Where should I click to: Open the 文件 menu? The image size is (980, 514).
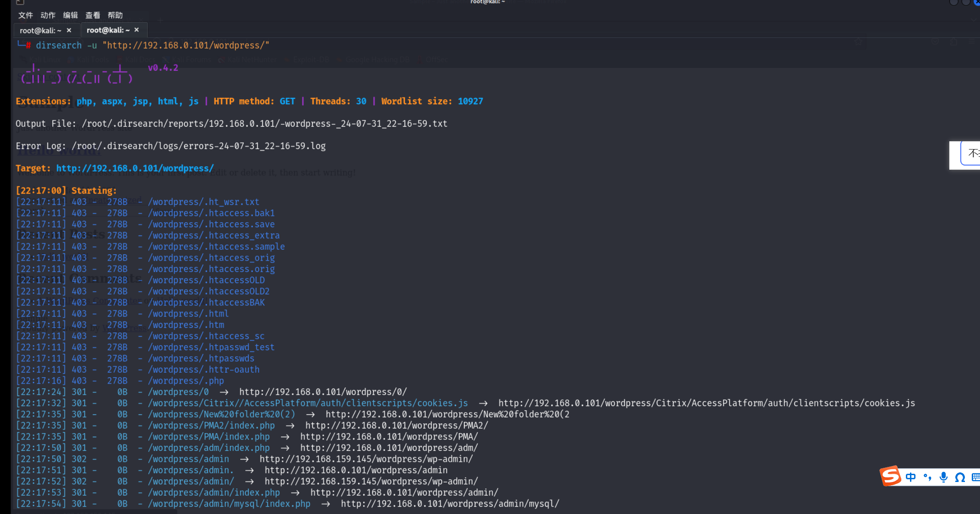click(x=26, y=15)
